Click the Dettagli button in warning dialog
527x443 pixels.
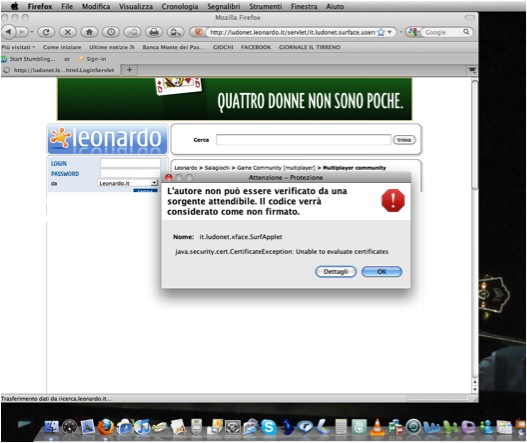pyautogui.click(x=336, y=272)
